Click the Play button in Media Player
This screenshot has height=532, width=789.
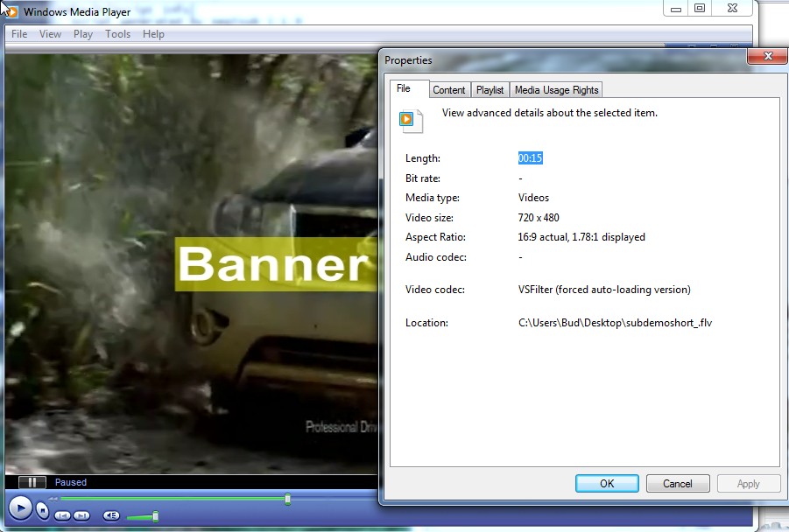coord(20,508)
